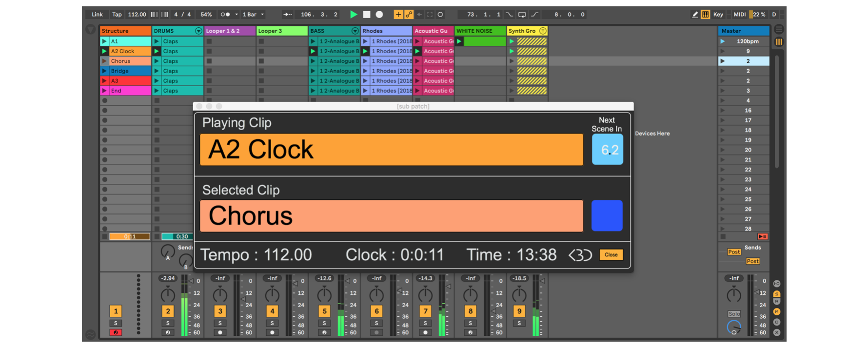
Task: Select the WHITE NOISE track header
Action: point(481,31)
